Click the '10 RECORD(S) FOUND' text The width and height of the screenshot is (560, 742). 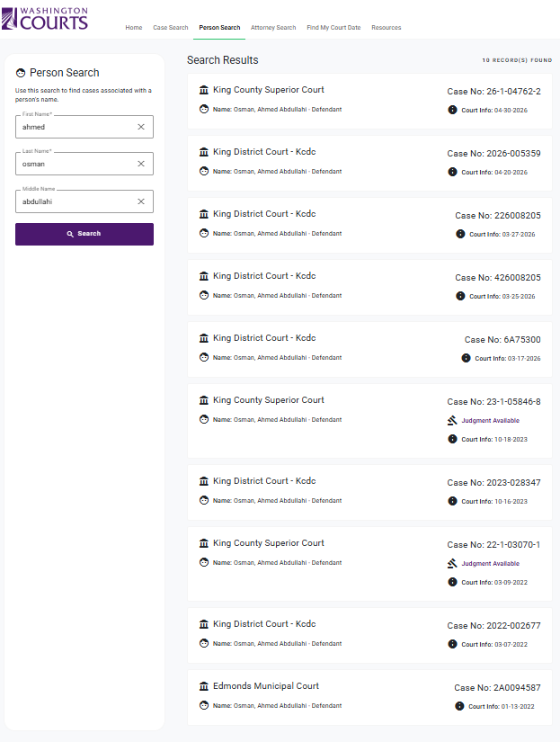517,60
